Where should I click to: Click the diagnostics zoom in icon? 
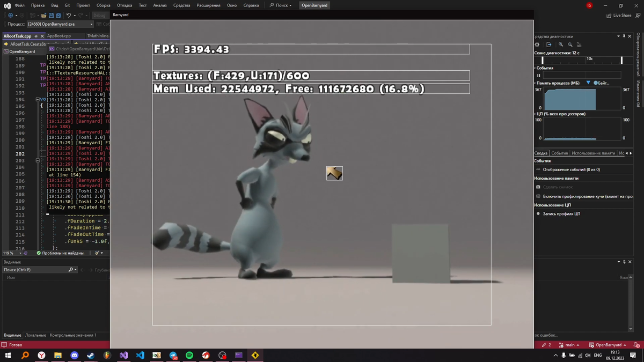point(561,45)
